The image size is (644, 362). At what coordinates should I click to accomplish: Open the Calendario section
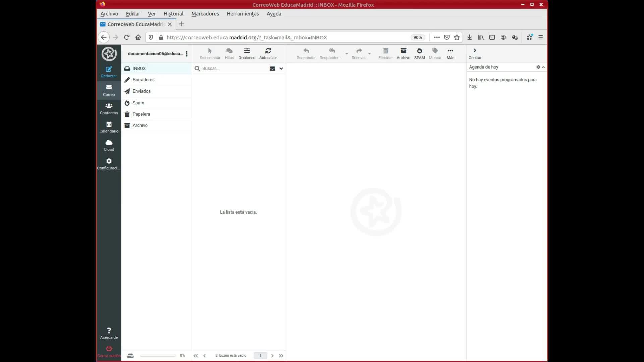(109, 127)
